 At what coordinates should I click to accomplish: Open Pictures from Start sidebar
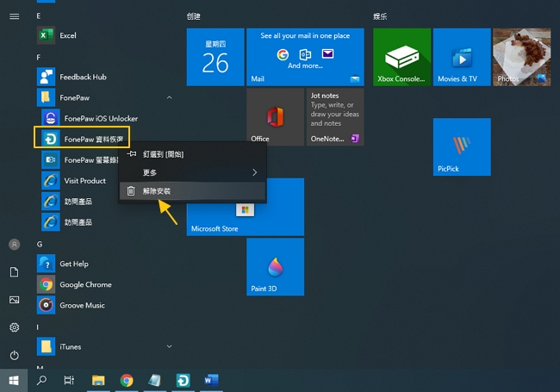click(15, 300)
